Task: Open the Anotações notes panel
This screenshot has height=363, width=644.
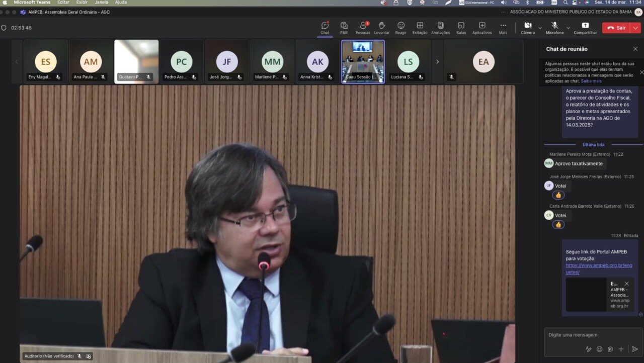Action: pyautogui.click(x=440, y=28)
